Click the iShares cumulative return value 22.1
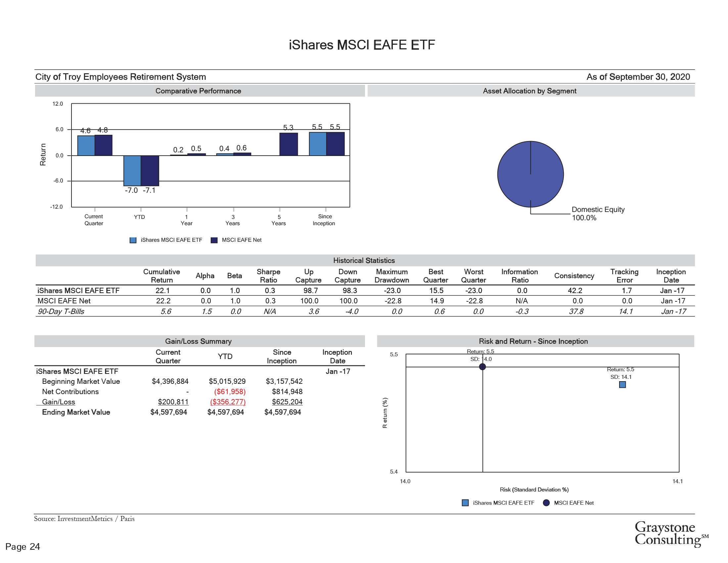This screenshot has width=728, height=563. 163,290
